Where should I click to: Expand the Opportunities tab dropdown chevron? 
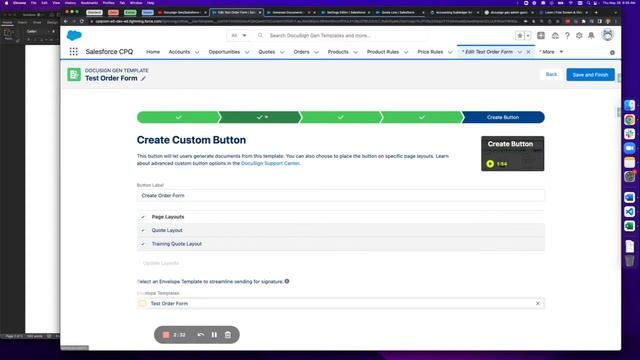[x=247, y=52]
